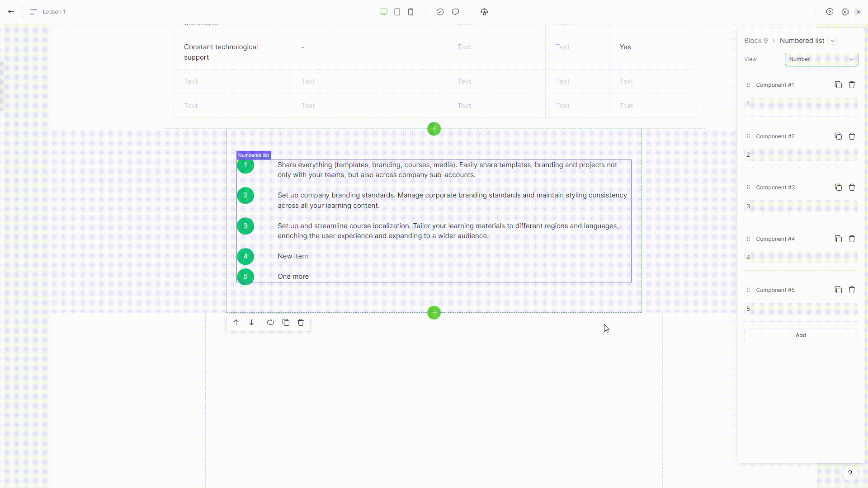Delete Component #5
Screen dimensions: 868x488
852,290
